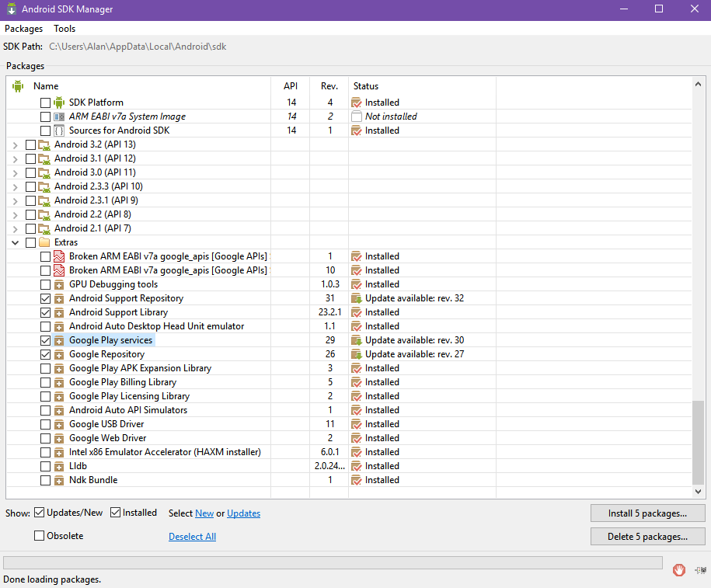This screenshot has width=711, height=588.
Task: Click the update-available status icon for Google Play services
Action: 357,340
